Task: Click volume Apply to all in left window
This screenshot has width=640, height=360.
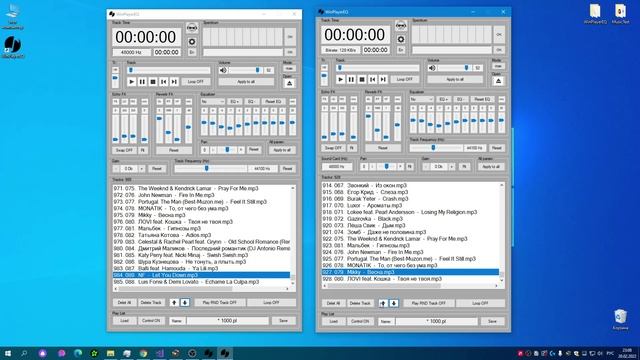Action: pos(246,82)
